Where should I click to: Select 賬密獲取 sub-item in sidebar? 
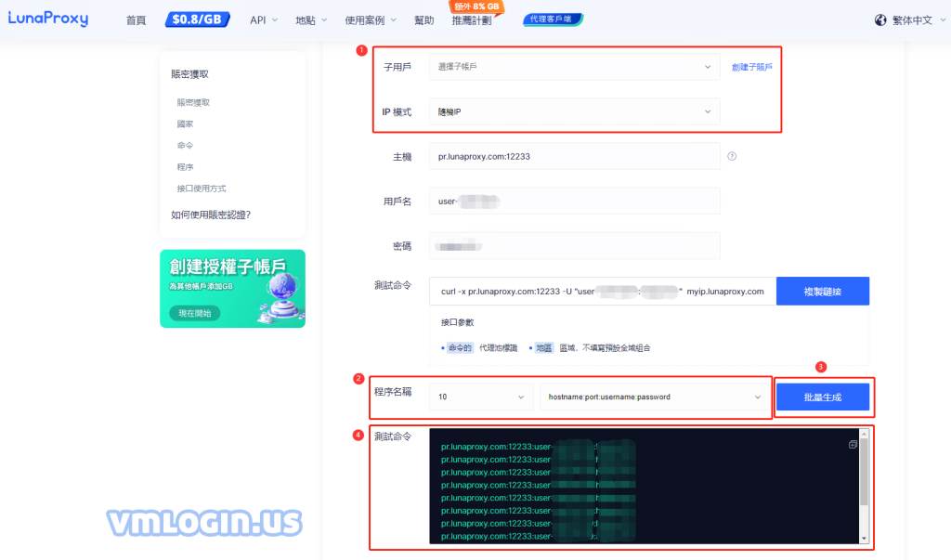[193, 102]
